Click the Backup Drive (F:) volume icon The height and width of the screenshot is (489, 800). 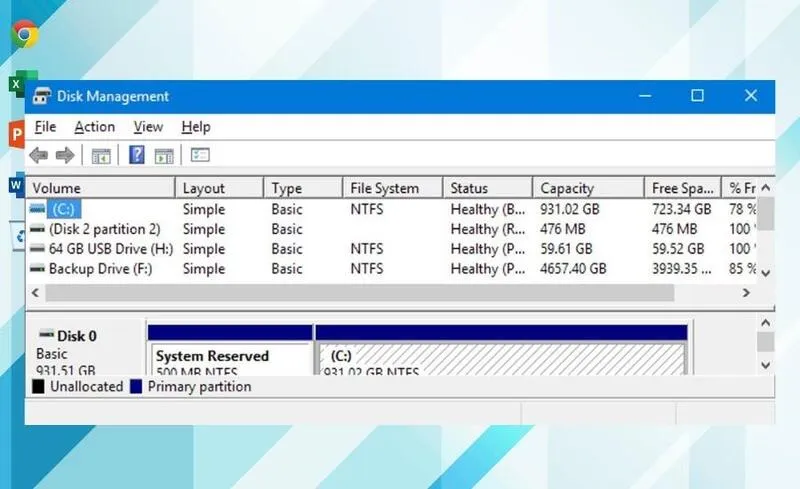[x=37, y=268]
